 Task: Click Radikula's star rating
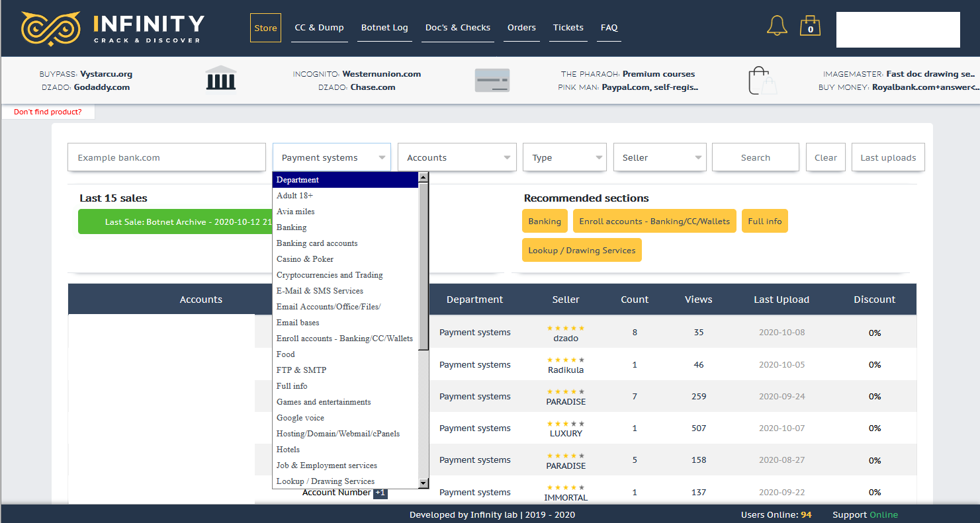(566, 360)
